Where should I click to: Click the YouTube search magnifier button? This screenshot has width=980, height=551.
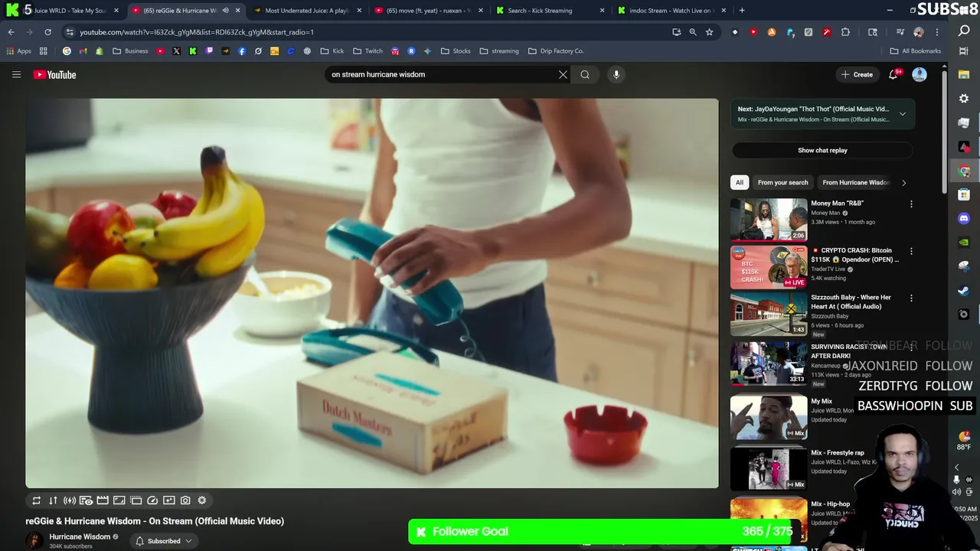[585, 74]
